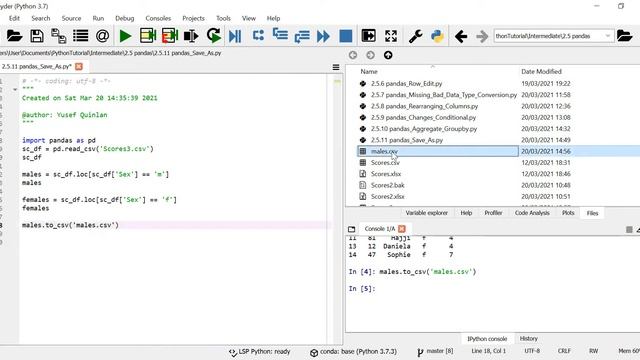640x360 pixels.
Task: Open Preferences wrench icon
Action: coord(416,36)
